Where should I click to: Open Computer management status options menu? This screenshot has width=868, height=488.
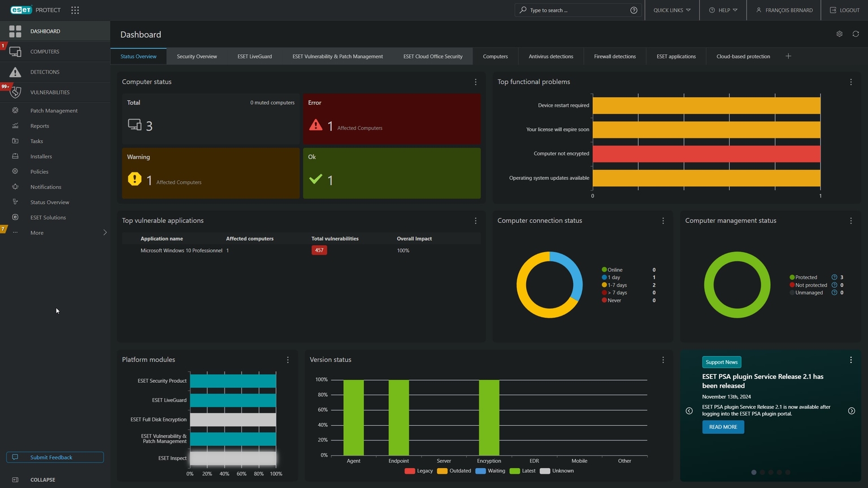coord(851,221)
